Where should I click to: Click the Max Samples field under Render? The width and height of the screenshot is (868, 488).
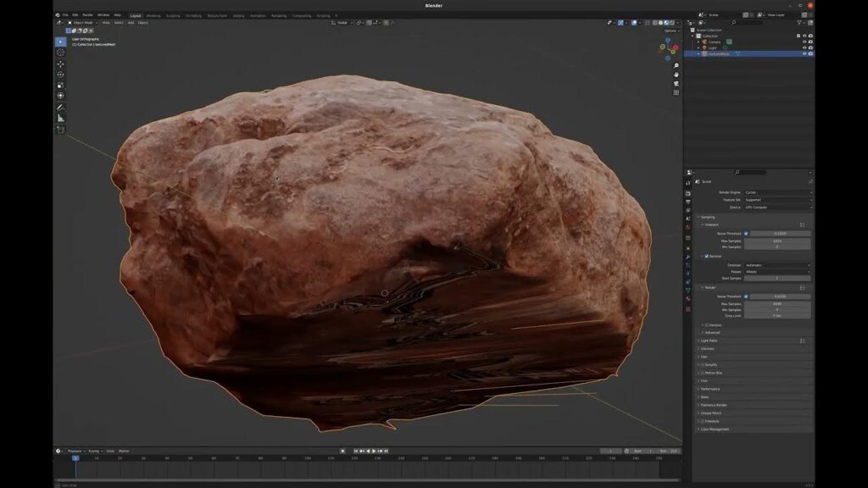[x=777, y=303]
